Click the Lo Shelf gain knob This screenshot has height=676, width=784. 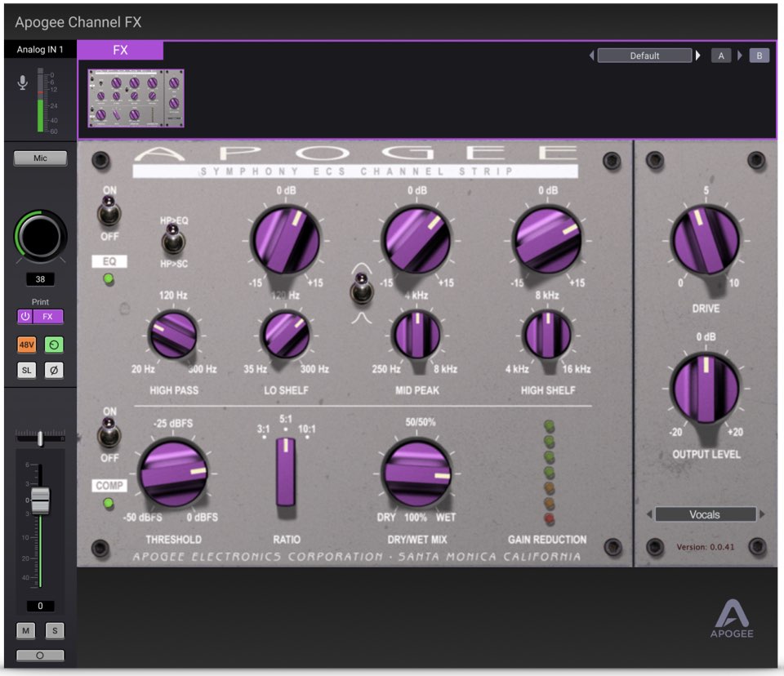pos(286,239)
